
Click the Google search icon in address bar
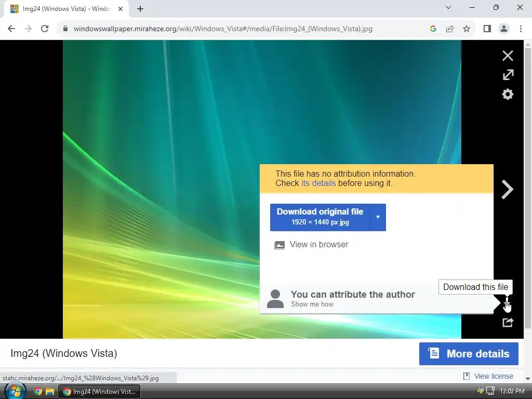(433, 29)
